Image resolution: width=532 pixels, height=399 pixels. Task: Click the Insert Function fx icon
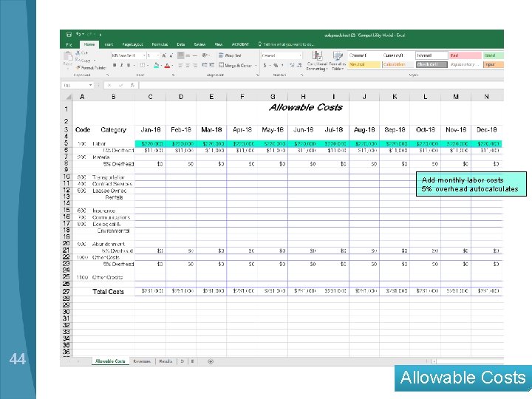click(133, 85)
